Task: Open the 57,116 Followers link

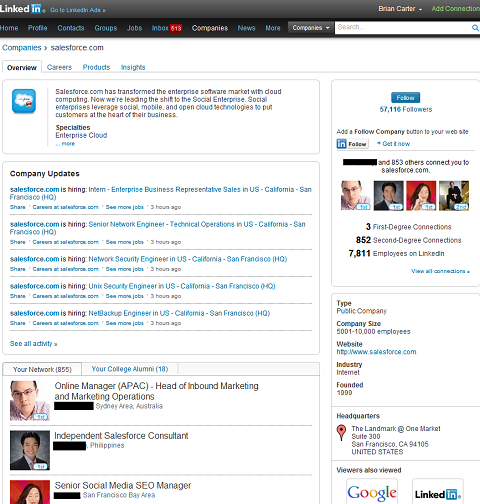Action: [x=406, y=109]
